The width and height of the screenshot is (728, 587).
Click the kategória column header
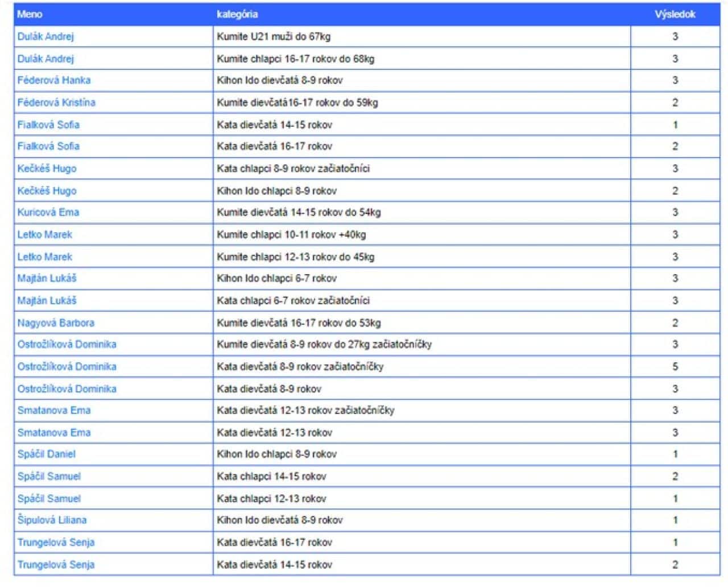coord(237,14)
